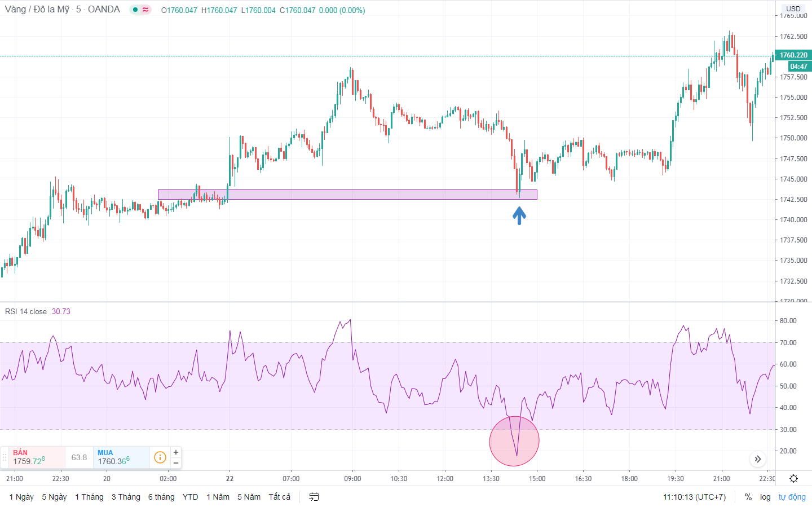
Task: Select the 1 Ngày time range
Action: pos(21,497)
